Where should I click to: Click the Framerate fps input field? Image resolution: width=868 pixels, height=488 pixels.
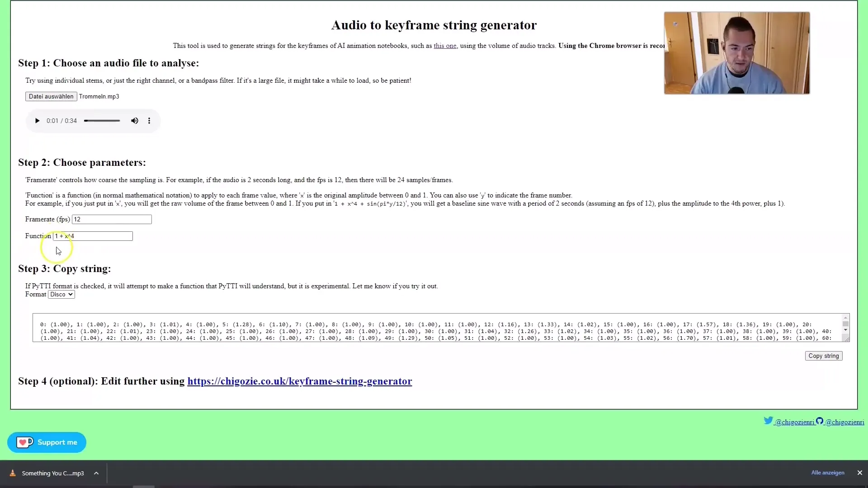112,219
